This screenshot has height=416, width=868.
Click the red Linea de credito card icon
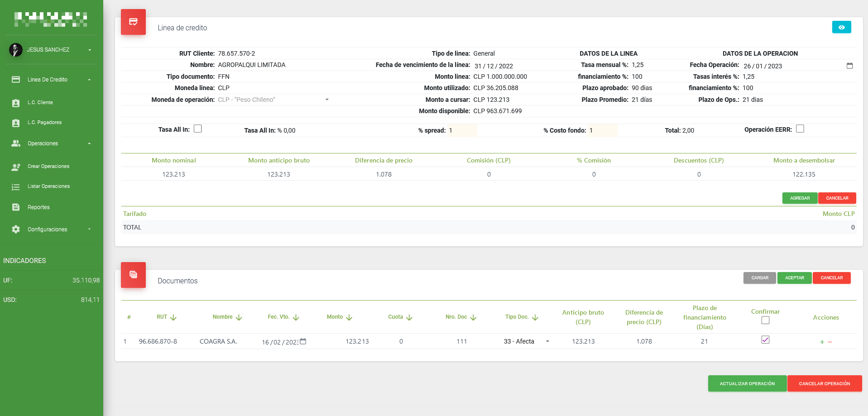pyautogui.click(x=133, y=22)
